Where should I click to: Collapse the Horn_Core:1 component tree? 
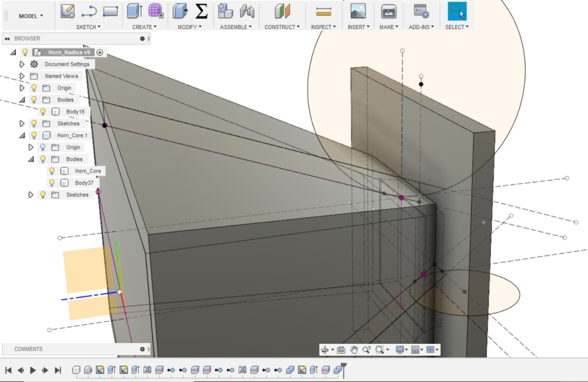pyautogui.click(x=22, y=136)
